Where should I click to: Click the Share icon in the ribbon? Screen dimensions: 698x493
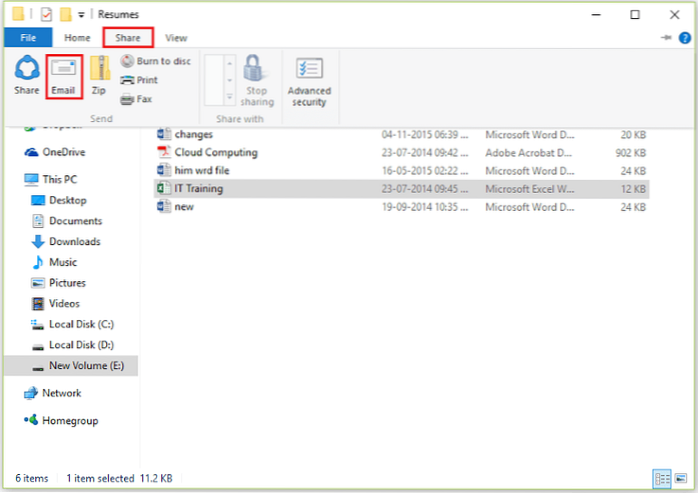27,75
